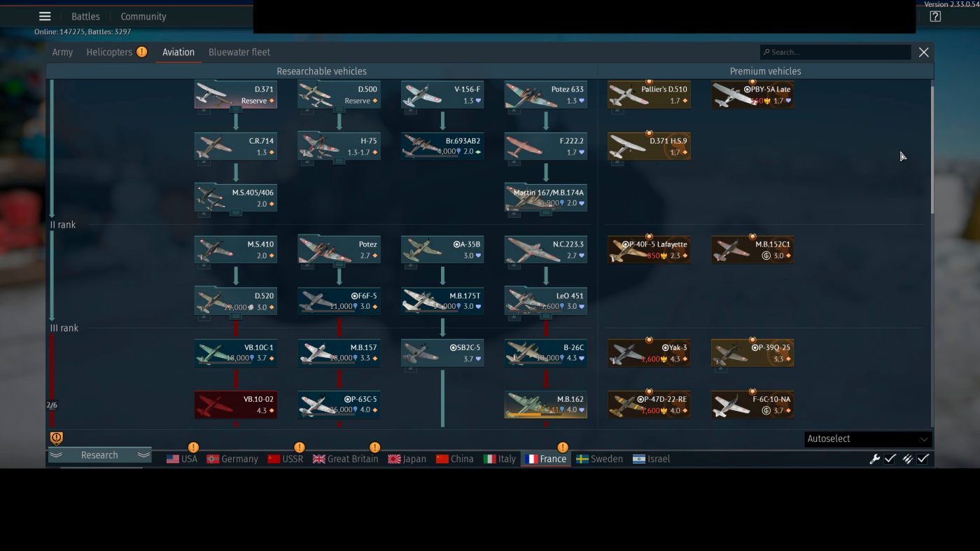Open the Autoselect dropdown
The height and width of the screenshot is (551, 980).
[868, 439]
